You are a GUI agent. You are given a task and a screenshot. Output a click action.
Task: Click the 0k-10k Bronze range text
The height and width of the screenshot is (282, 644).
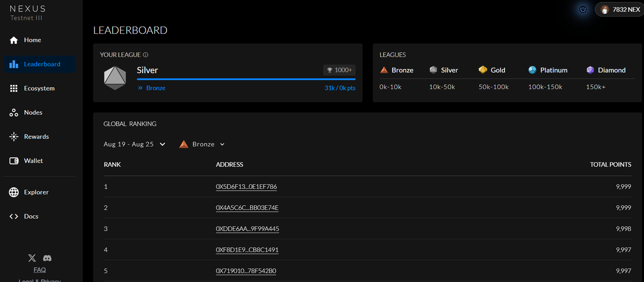(x=390, y=87)
